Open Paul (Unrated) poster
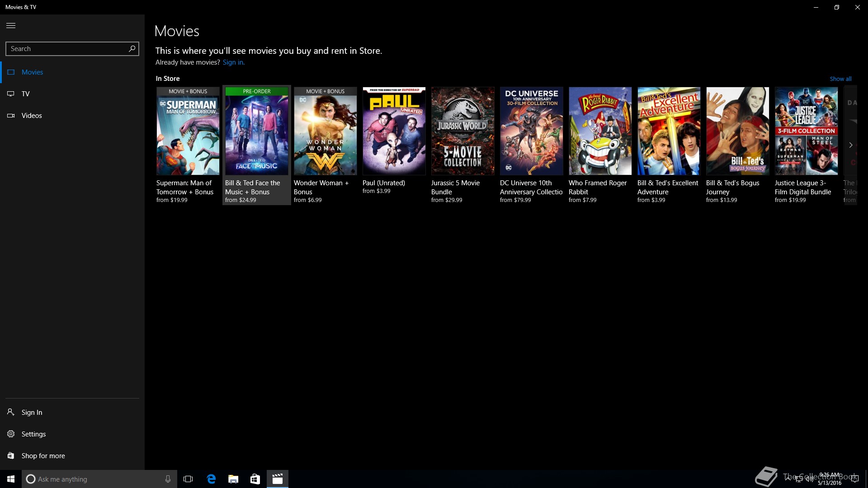 tap(394, 131)
